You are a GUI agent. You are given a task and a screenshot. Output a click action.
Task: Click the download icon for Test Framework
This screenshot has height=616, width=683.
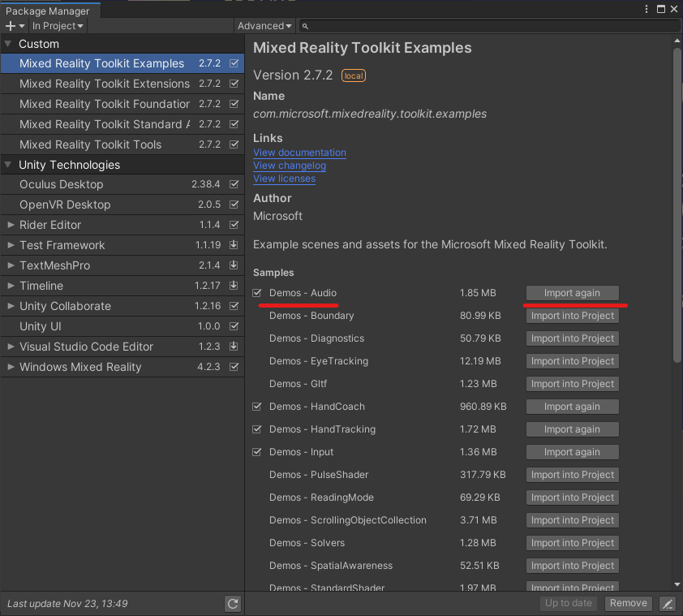pyautogui.click(x=234, y=244)
